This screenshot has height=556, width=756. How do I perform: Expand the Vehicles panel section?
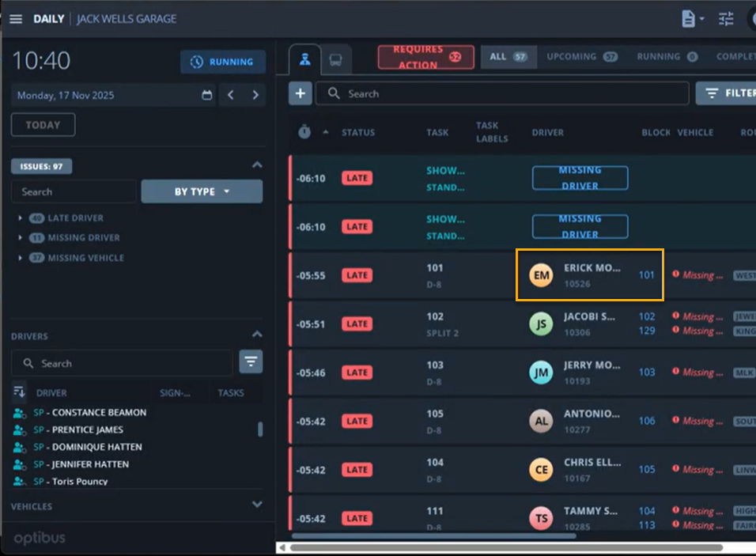[x=255, y=505]
